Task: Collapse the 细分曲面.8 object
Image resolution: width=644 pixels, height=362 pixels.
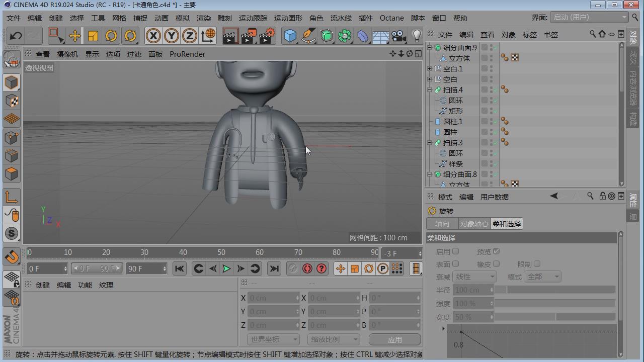Action: coord(430,174)
